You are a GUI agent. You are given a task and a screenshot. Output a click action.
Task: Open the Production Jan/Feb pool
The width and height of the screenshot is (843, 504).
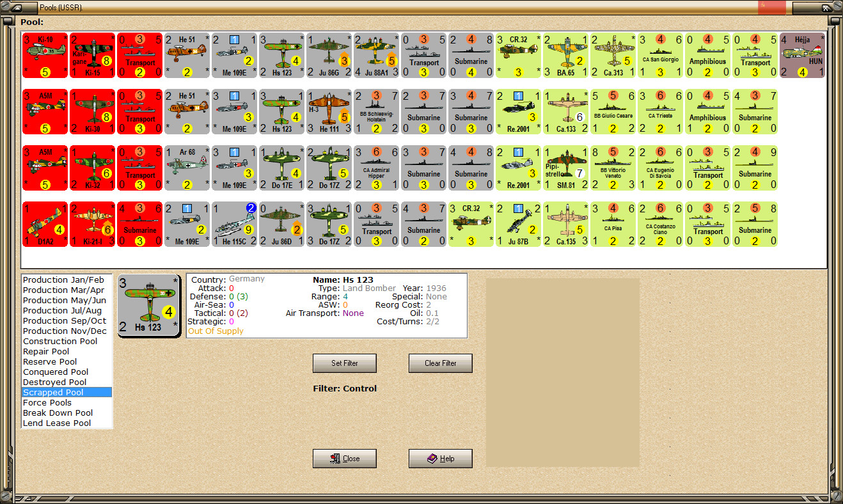(x=67, y=280)
